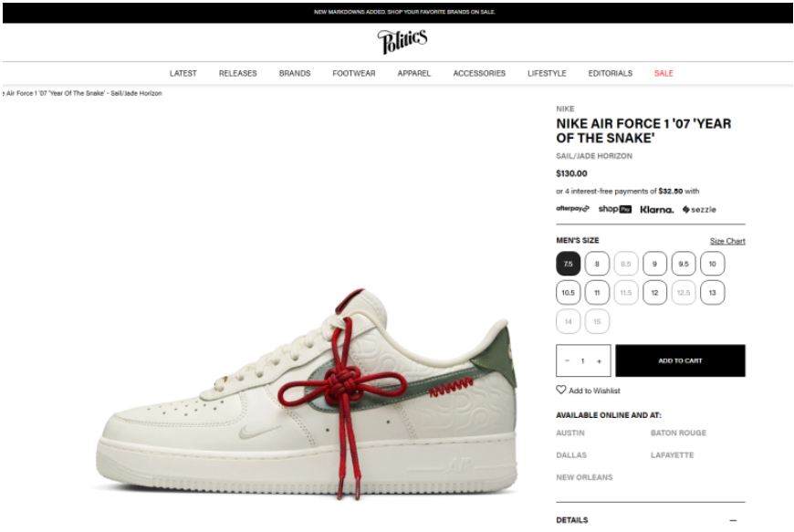794x532 pixels.
Task: Click the Klarna payment logo
Action: coord(657,210)
